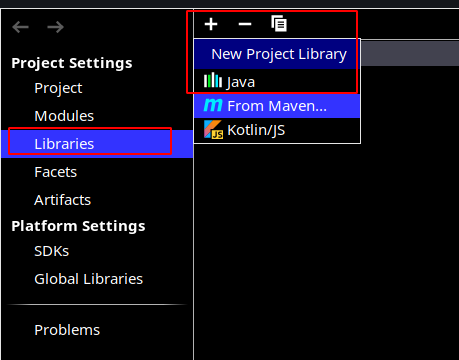Open the Artifacts settings page
The width and height of the screenshot is (459, 360).
(x=62, y=200)
